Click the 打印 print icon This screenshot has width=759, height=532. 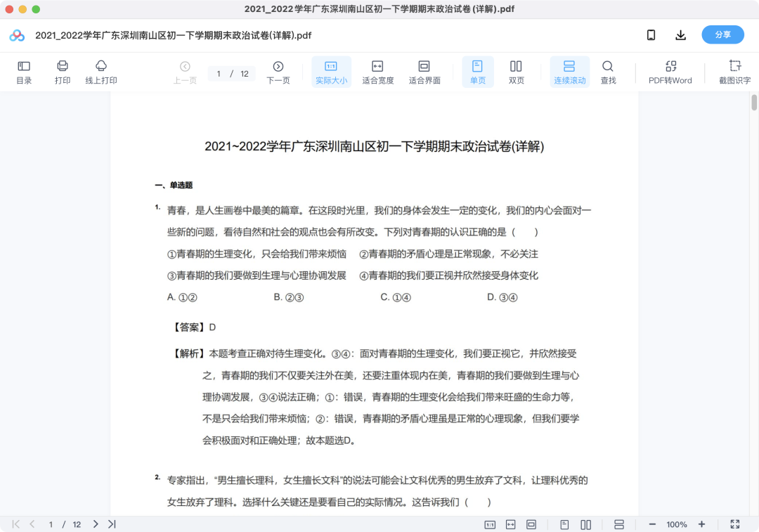(x=63, y=72)
